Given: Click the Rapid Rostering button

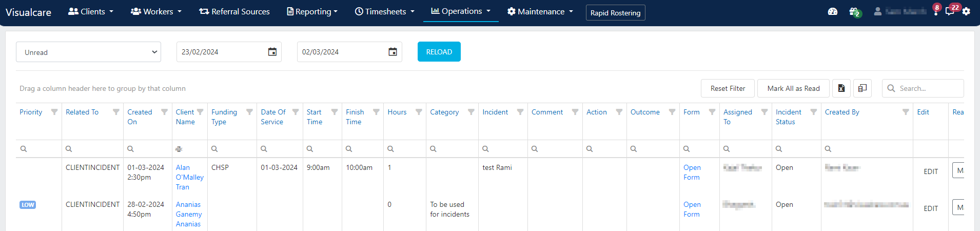Looking at the screenshot, I should [615, 13].
